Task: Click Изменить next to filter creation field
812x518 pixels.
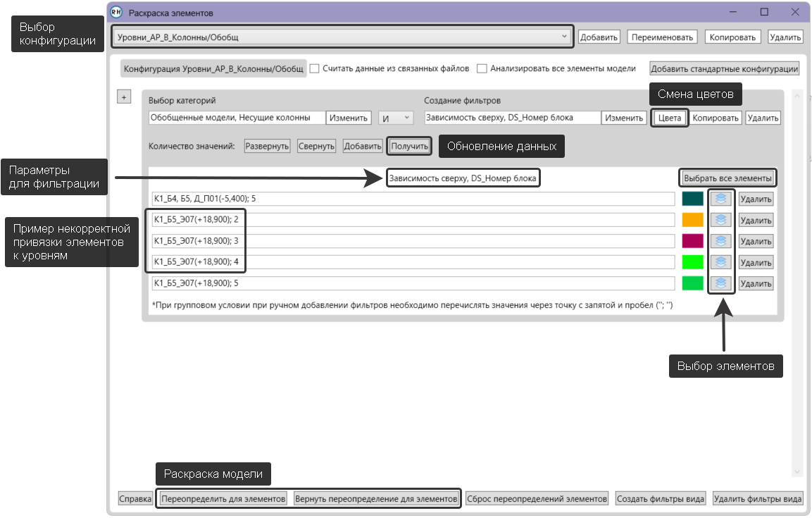Action: (x=624, y=118)
